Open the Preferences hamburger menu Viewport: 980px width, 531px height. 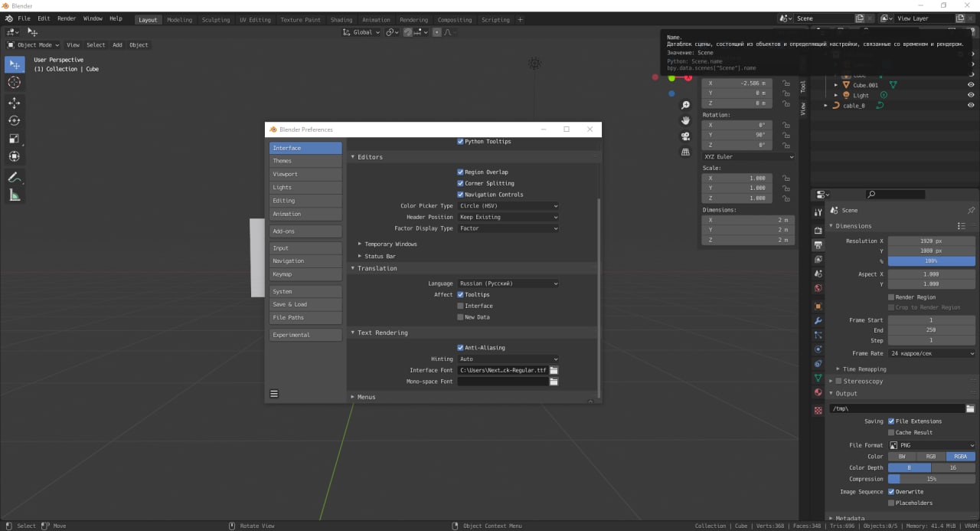click(x=274, y=394)
